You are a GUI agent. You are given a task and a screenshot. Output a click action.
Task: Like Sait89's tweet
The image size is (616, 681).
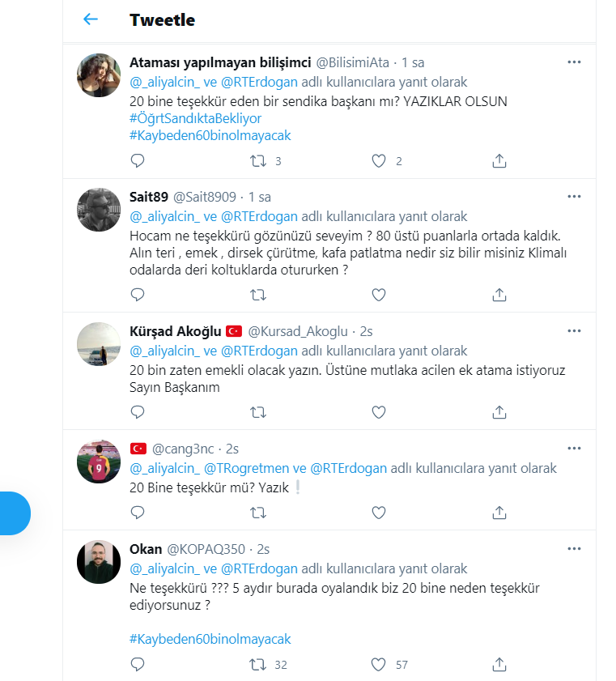click(x=379, y=295)
